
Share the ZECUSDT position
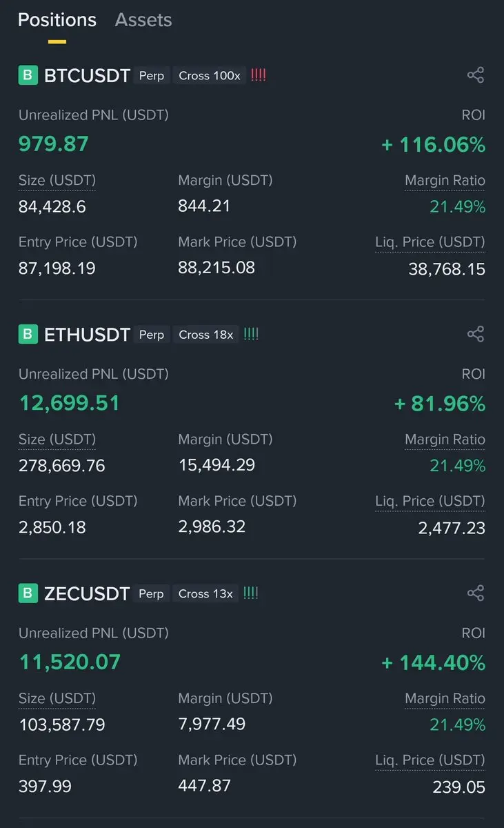(x=475, y=593)
